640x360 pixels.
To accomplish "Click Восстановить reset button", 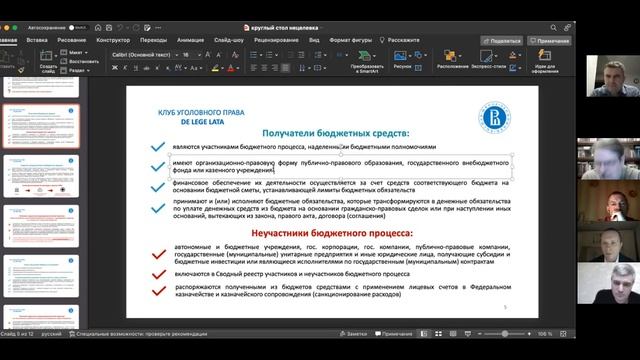I will [80, 61].
